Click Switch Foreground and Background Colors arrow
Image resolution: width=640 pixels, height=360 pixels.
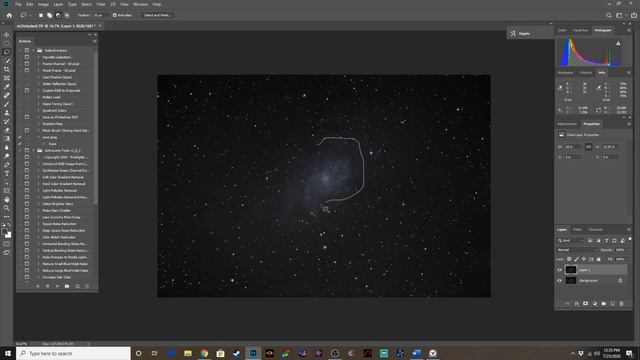pos(9,225)
